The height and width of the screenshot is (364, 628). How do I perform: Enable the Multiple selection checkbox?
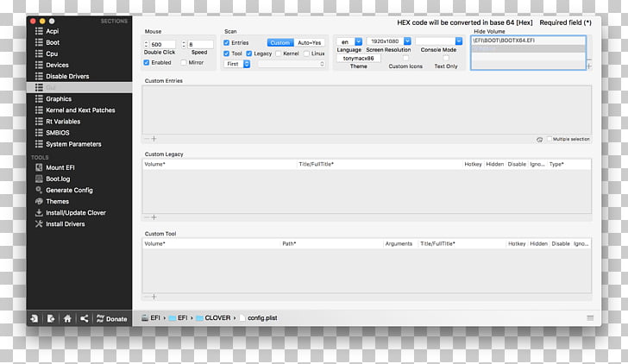click(549, 139)
